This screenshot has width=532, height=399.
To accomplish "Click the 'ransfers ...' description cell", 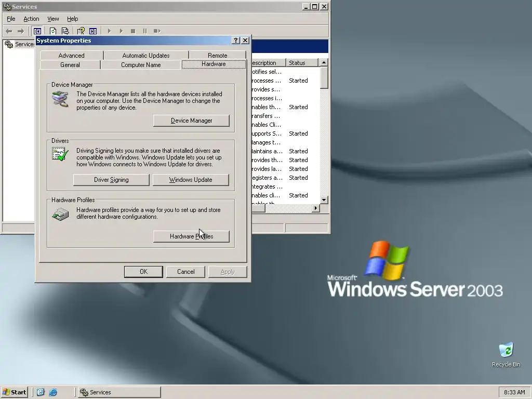I will (x=266, y=116).
